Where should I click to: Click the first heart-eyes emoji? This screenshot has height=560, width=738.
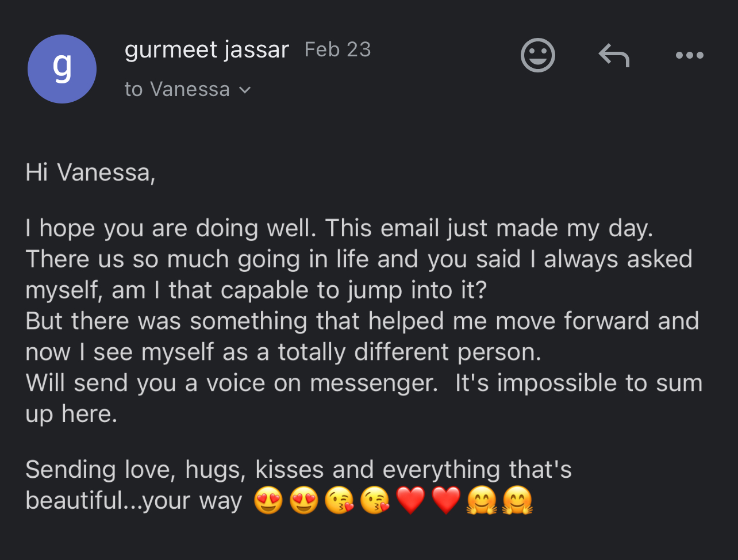(x=268, y=501)
